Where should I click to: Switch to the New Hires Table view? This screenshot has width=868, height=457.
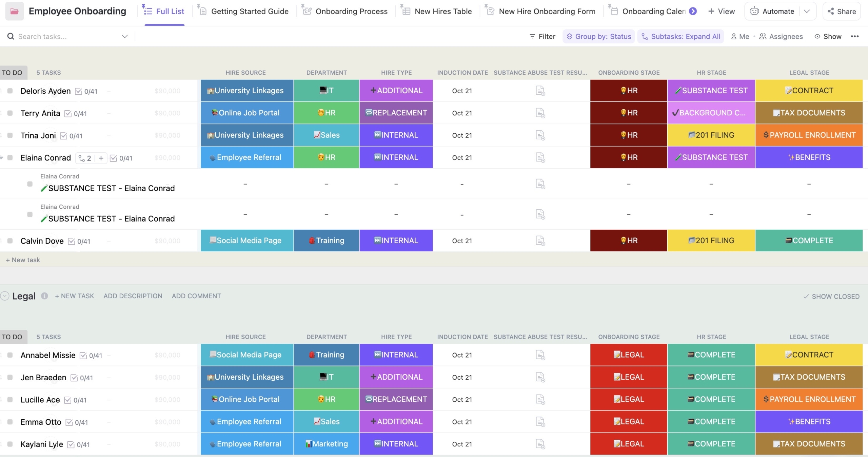pyautogui.click(x=442, y=11)
